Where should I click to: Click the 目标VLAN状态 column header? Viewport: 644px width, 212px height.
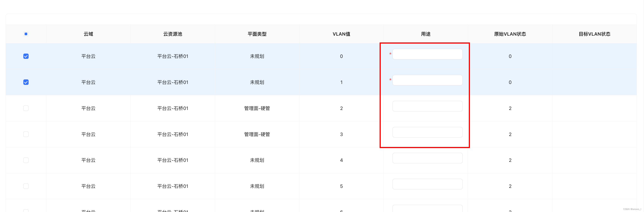(594, 34)
